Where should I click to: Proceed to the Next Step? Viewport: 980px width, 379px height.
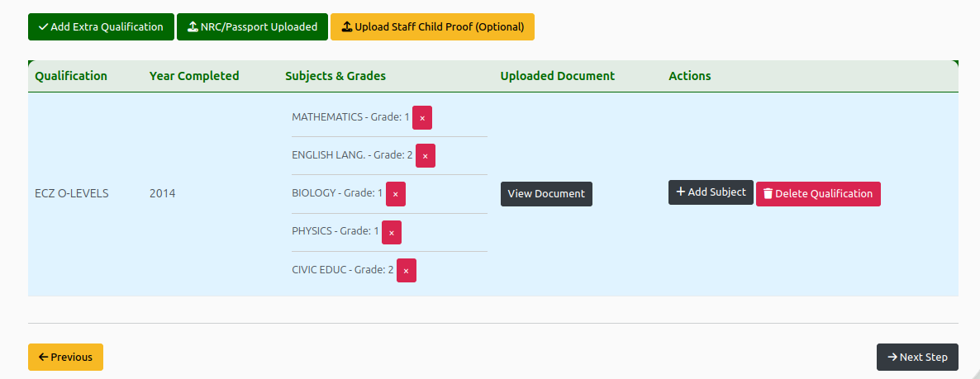pyautogui.click(x=917, y=358)
